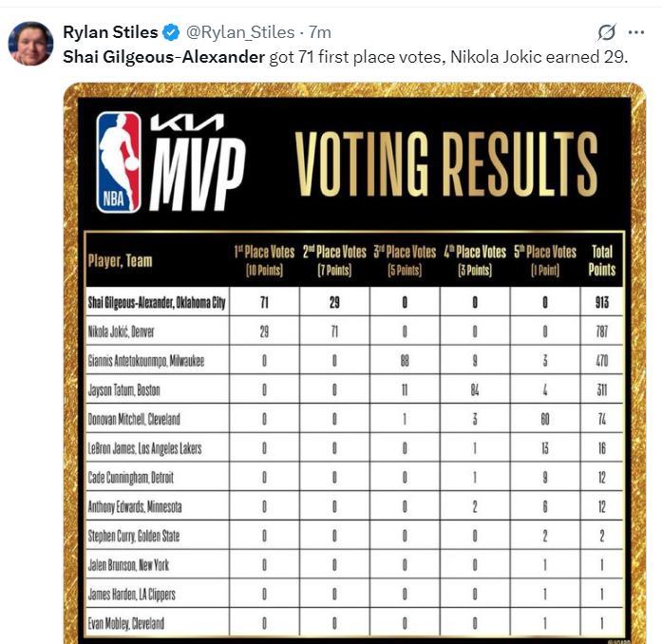Click the tweet text about Jokic earning 29
Screen dimensions: 662x644
[539, 57]
